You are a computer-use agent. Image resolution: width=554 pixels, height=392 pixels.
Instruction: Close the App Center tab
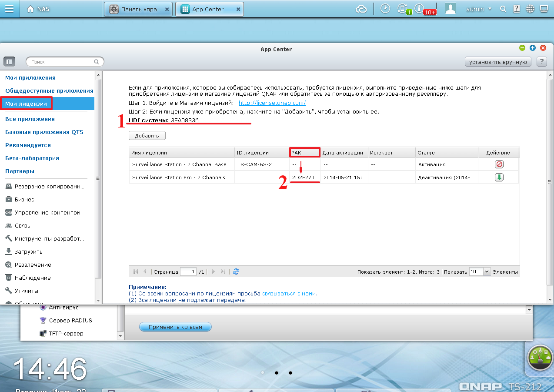(238, 9)
